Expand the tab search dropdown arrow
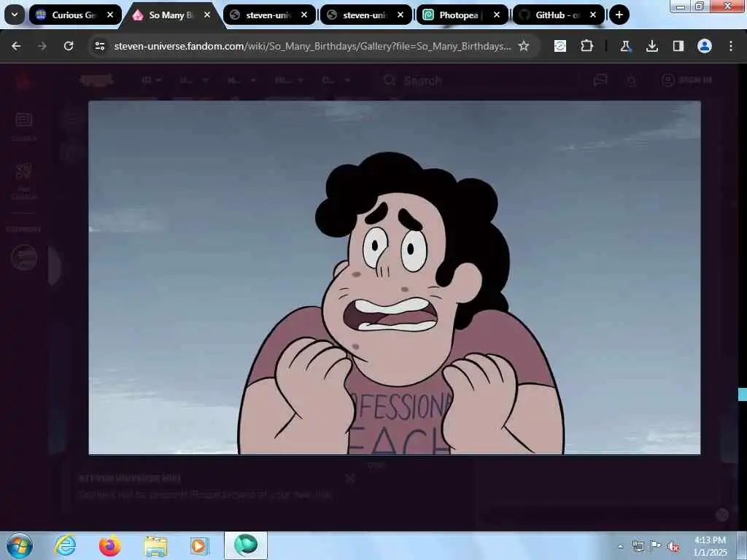The image size is (747, 560). (15, 15)
